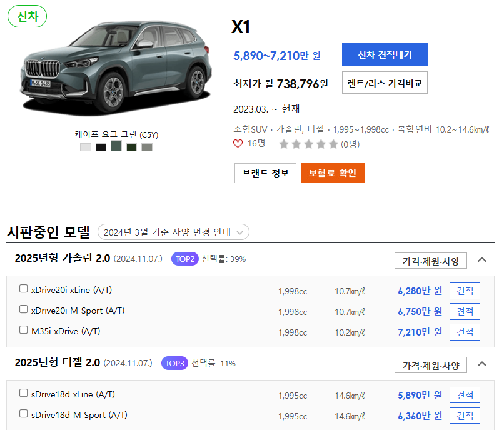Viewport: 504px width, 430px height.
Task: Click the 5,890만 원 price
Action: click(420, 395)
